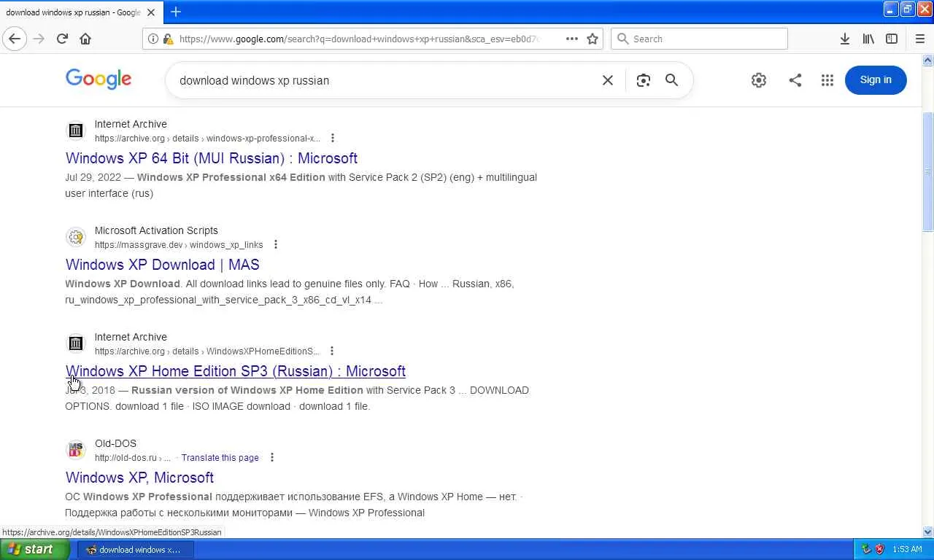Open a new browser tab

176,12
